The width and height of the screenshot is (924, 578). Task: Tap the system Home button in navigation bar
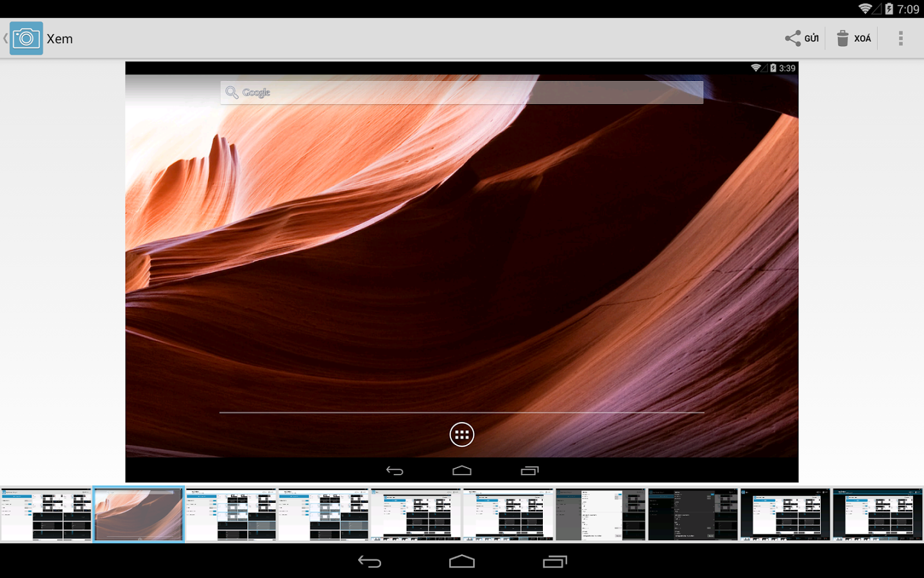pyautogui.click(x=462, y=561)
